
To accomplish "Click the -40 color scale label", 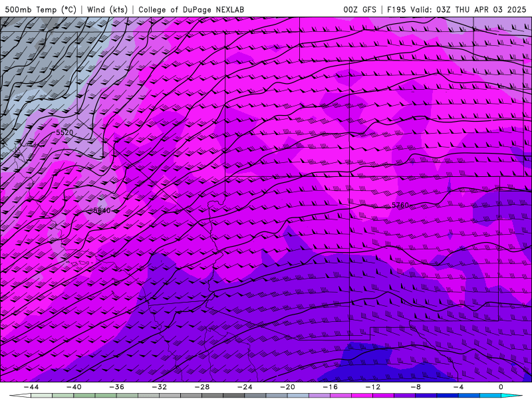I will tap(74, 387).
